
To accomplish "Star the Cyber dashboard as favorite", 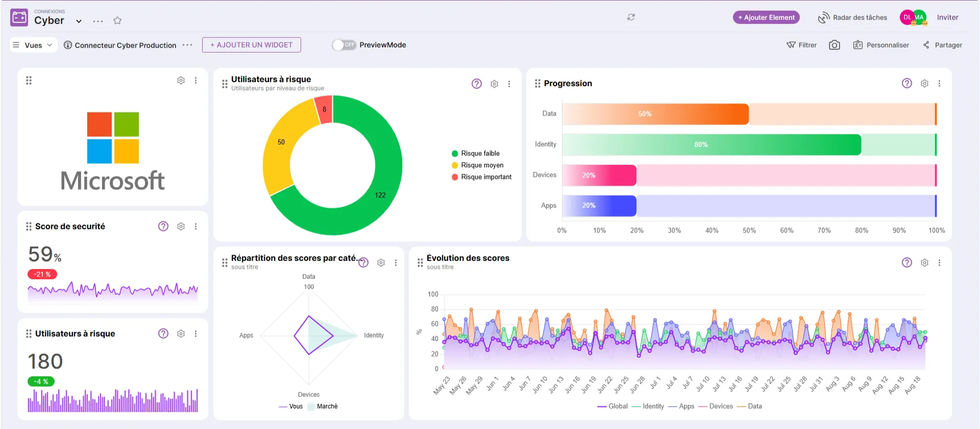I will 117,21.
